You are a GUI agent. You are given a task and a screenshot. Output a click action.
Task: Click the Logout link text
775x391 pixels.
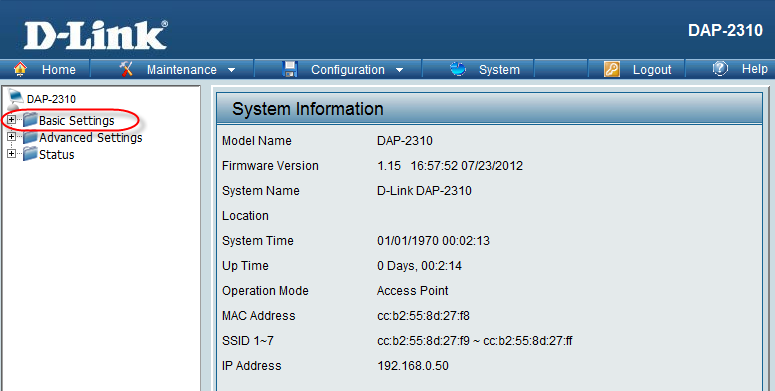coord(652,70)
